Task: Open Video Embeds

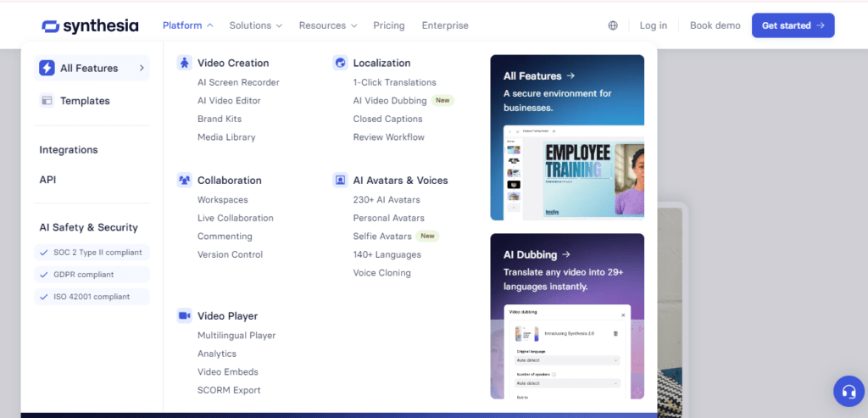Action: pyautogui.click(x=228, y=372)
